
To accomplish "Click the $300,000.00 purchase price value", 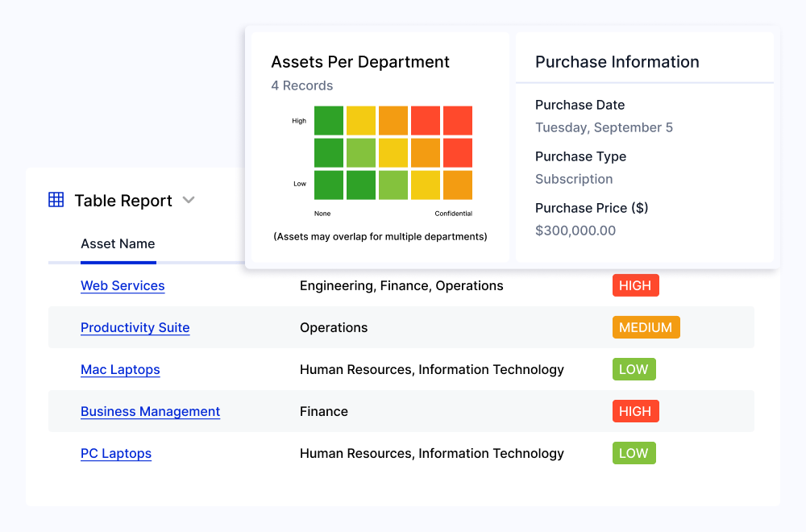I will pyautogui.click(x=575, y=231).
